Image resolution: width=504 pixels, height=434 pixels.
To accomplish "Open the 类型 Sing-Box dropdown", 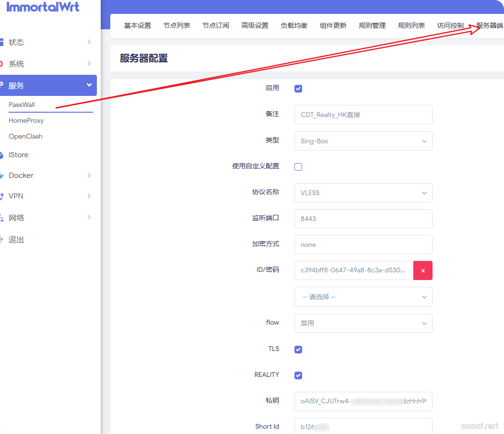I will click(363, 141).
